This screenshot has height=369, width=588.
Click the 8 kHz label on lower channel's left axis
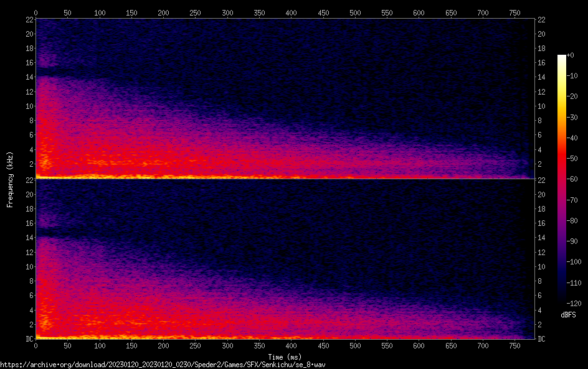pyautogui.click(x=30, y=281)
